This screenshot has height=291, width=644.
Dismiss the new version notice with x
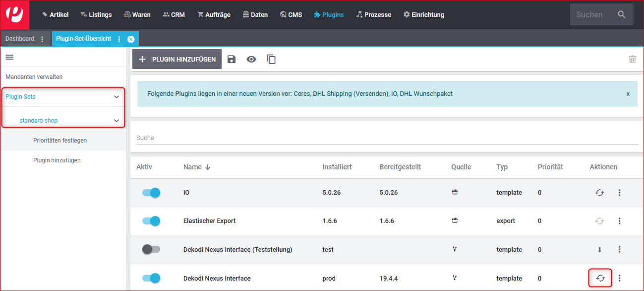628,93
